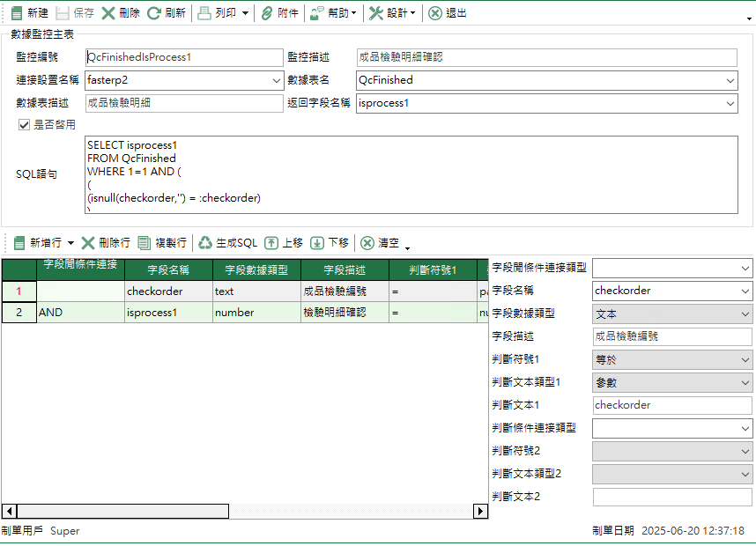Click the 新增行 (Add row) icon
The width and height of the screenshot is (756, 546).
click(19, 243)
